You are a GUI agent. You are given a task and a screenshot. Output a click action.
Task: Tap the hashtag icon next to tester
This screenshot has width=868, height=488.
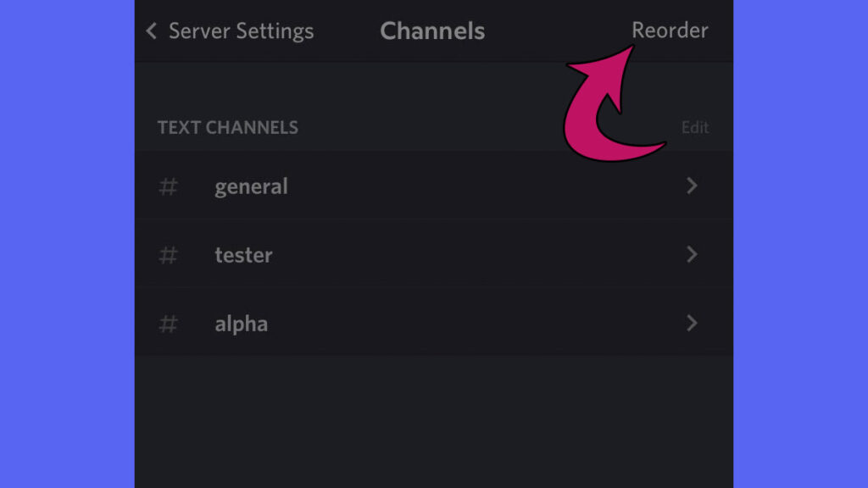point(168,255)
